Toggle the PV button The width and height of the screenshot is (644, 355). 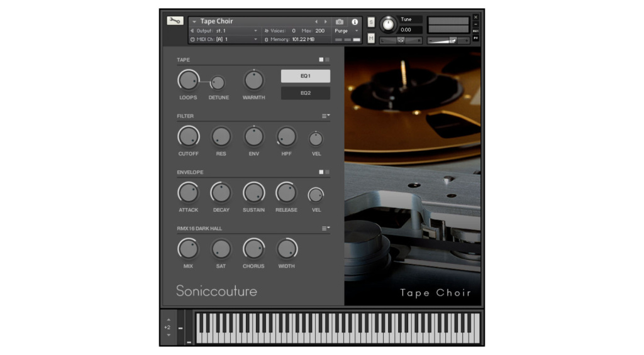475,38
